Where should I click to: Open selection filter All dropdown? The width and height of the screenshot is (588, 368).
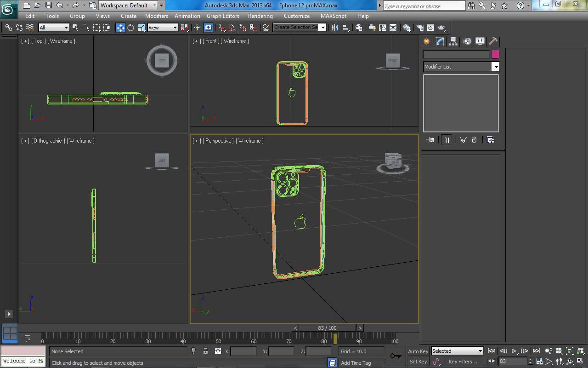54,28
